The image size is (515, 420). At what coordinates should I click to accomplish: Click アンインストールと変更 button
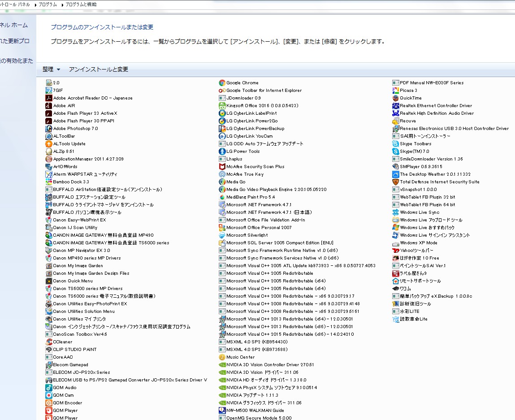point(98,69)
